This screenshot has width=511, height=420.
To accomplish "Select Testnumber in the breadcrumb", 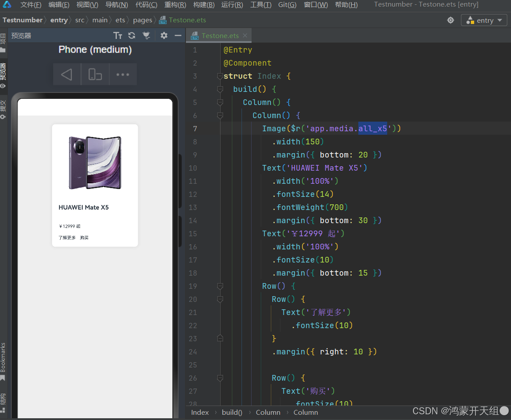I will (x=22, y=20).
